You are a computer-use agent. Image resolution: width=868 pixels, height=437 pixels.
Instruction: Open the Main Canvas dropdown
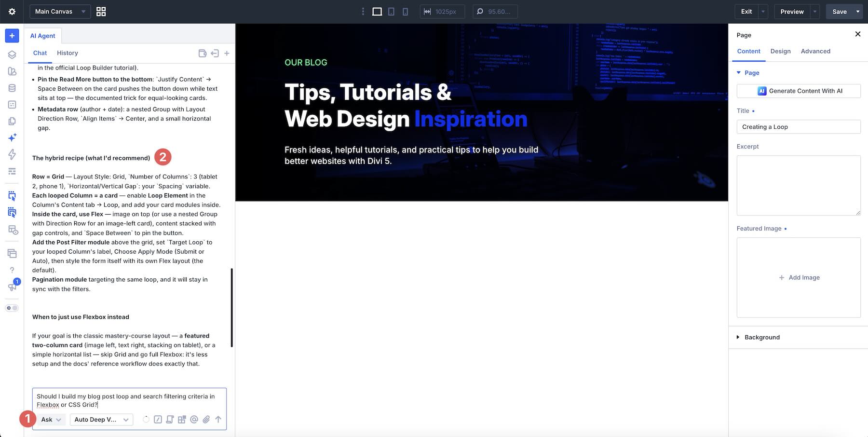tap(60, 12)
